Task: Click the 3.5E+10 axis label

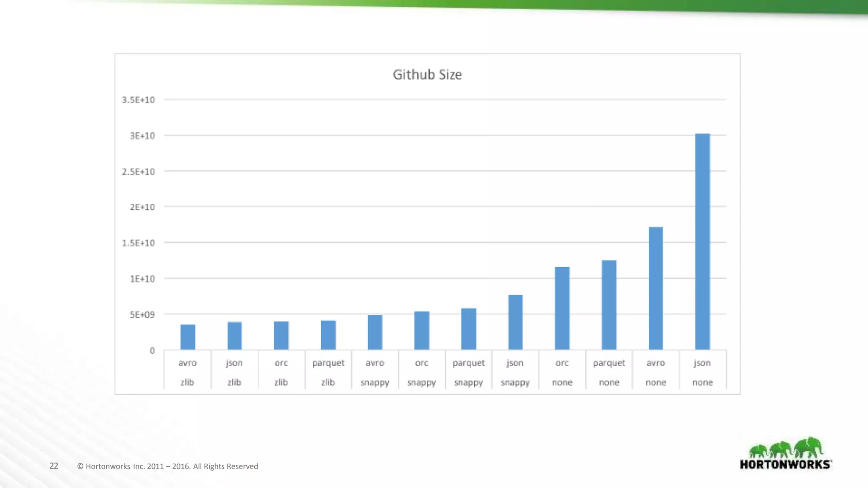Action: click(139, 100)
